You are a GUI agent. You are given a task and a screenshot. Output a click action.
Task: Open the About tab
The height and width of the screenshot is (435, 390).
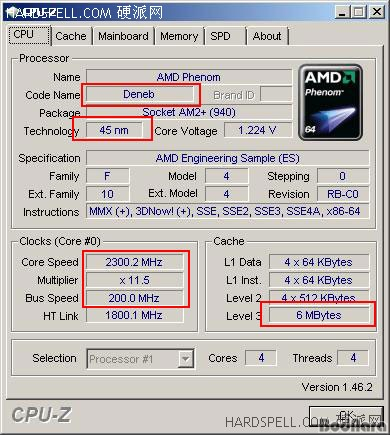coord(267,36)
